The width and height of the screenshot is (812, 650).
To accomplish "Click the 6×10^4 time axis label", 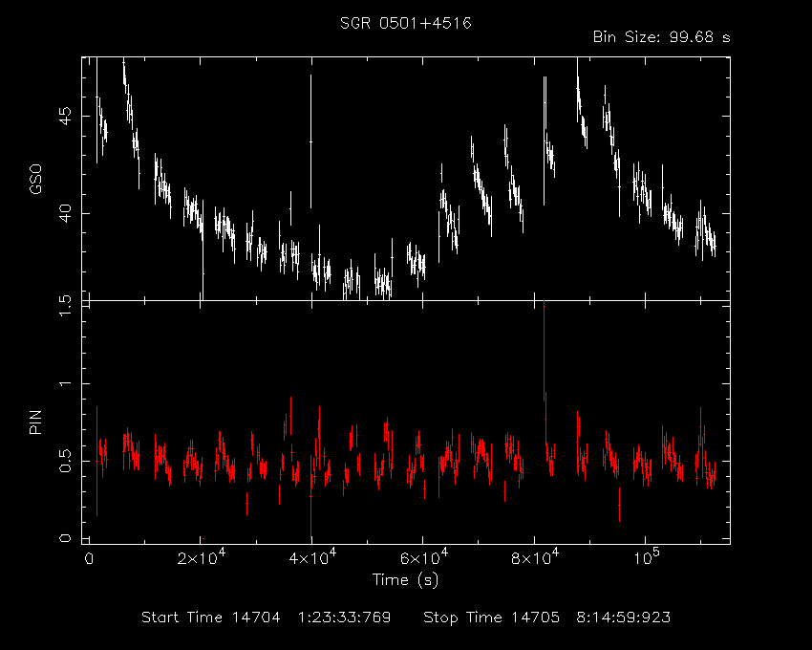I will click(423, 556).
